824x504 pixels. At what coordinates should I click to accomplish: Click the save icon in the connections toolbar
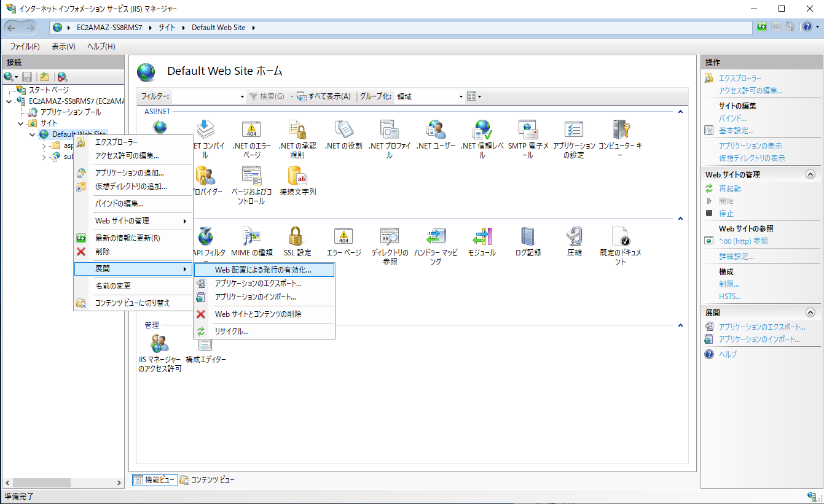coord(27,77)
